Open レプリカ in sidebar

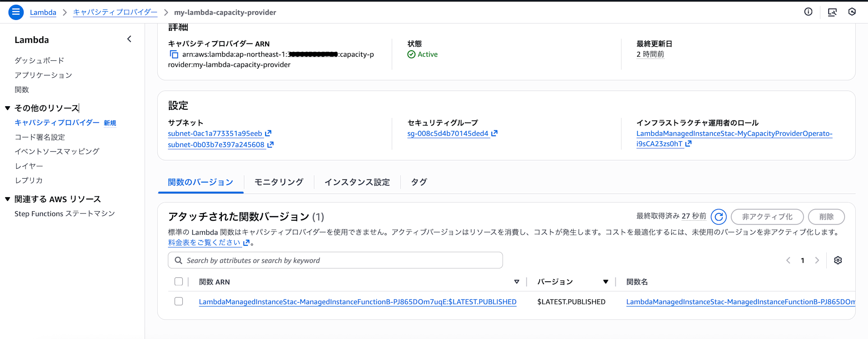pos(29,180)
